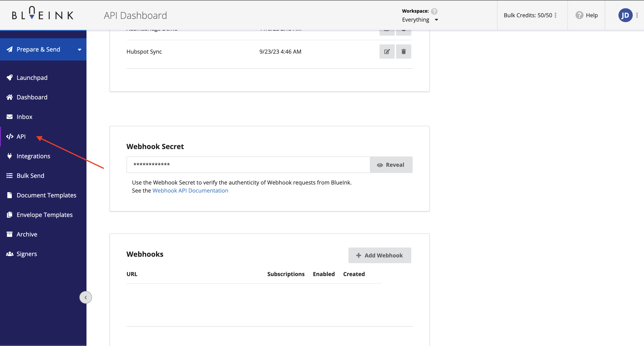Image resolution: width=644 pixels, height=346 pixels.
Task: Click the Archive box icon
Action: pyautogui.click(x=9, y=234)
